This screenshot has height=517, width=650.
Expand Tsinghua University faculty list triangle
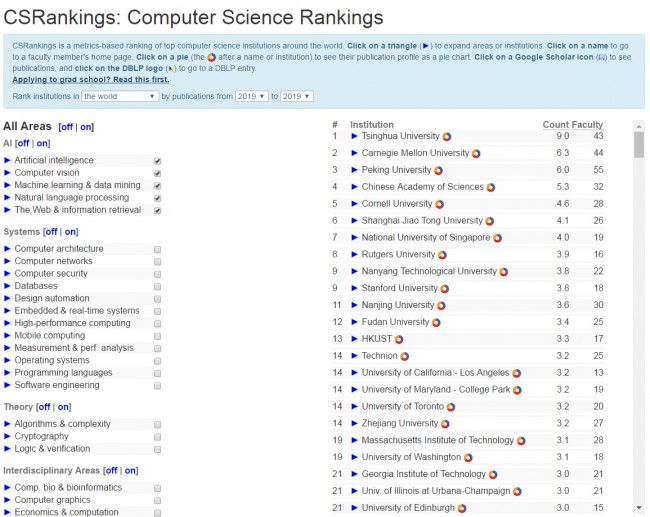click(354, 136)
